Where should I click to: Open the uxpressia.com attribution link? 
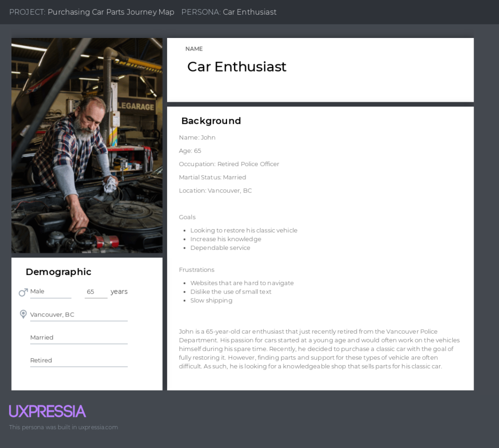pos(63,427)
